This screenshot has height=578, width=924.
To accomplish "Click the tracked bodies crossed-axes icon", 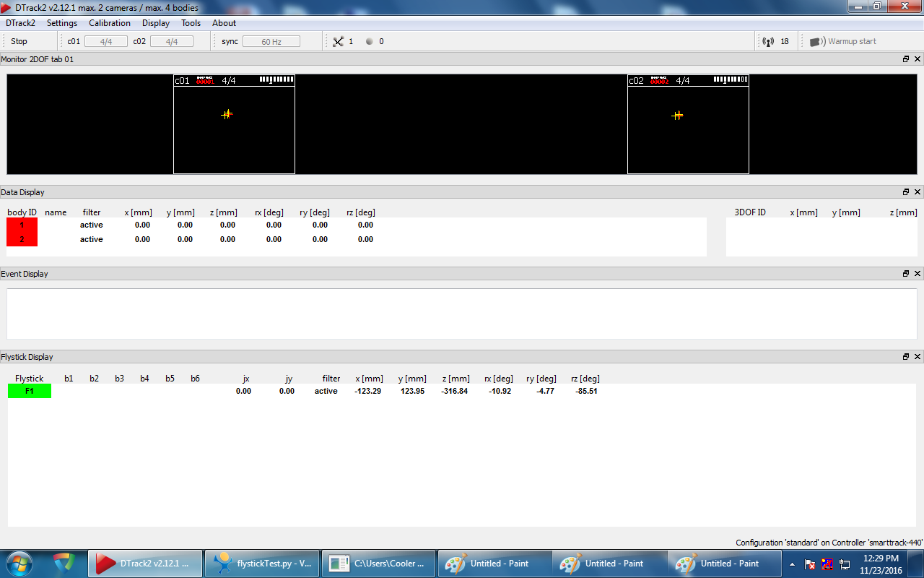I will click(x=338, y=42).
